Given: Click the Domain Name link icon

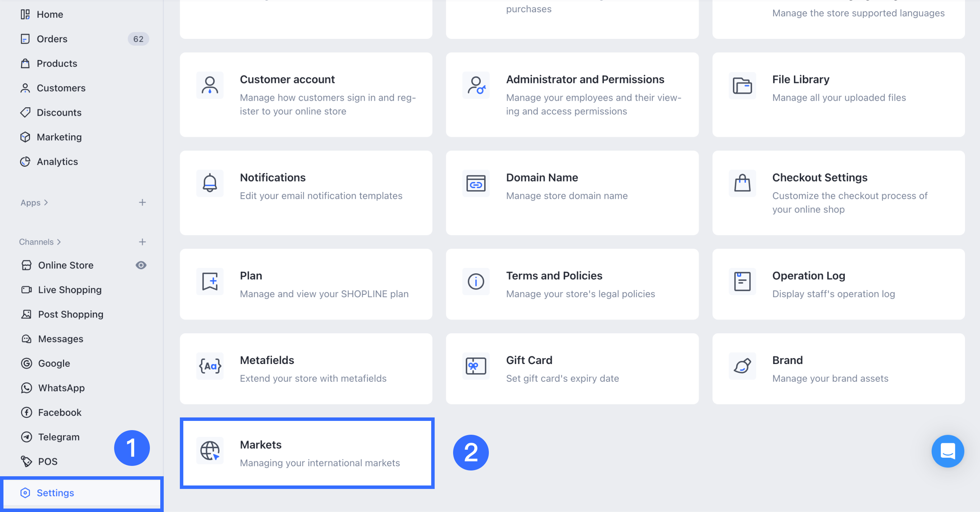Looking at the screenshot, I should pyautogui.click(x=476, y=183).
